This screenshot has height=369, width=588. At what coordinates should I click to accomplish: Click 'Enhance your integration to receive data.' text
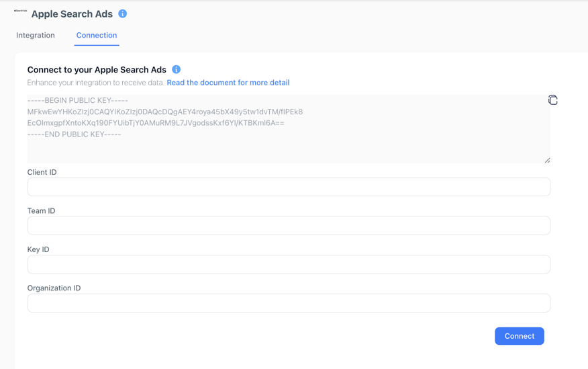click(96, 83)
